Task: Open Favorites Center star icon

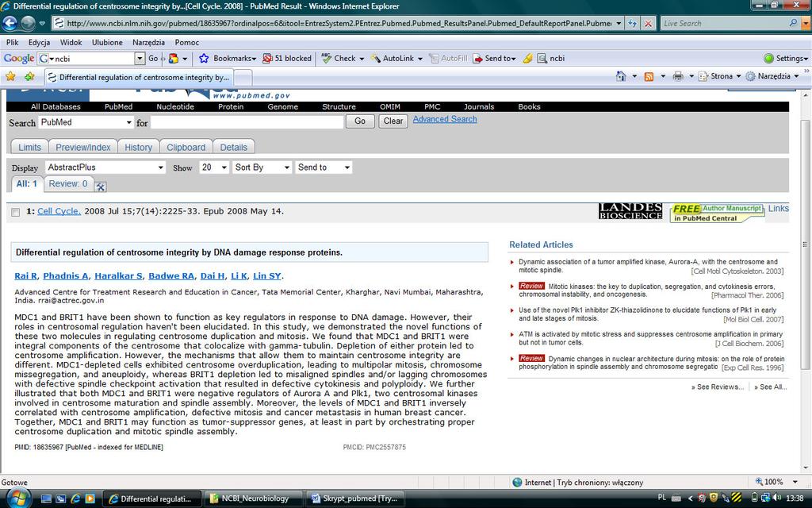Action: 10,77
